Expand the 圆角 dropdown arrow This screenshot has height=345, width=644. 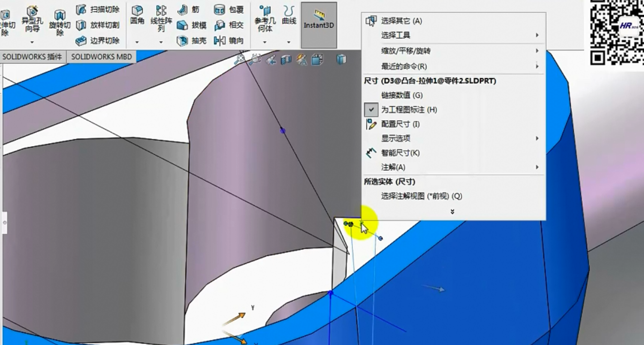tap(137, 43)
